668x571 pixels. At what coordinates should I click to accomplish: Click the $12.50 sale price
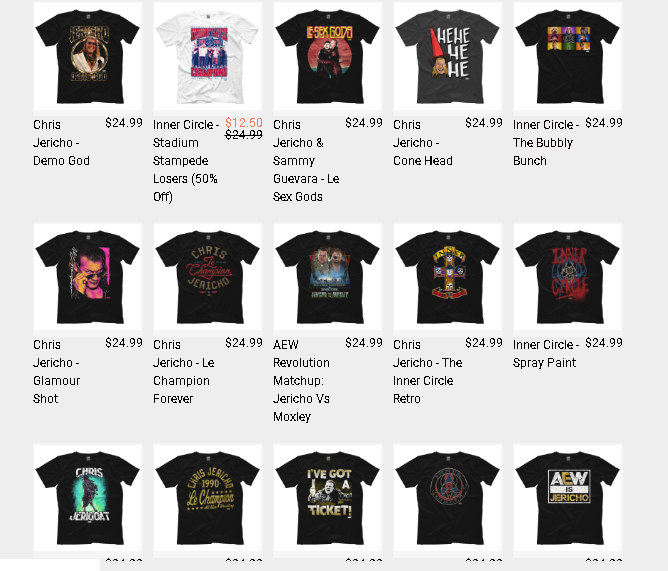pyautogui.click(x=244, y=123)
